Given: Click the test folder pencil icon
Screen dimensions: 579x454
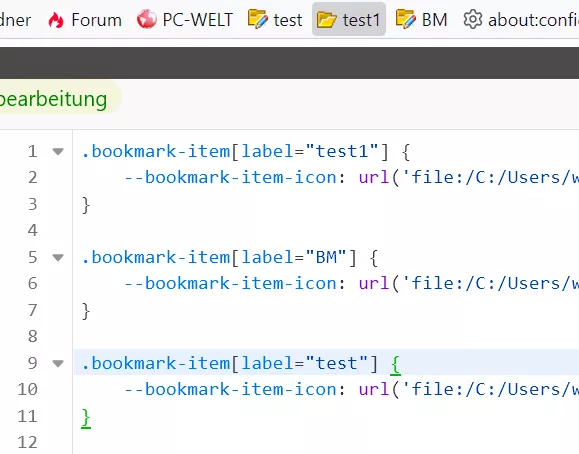Looking at the screenshot, I should tap(257, 19).
